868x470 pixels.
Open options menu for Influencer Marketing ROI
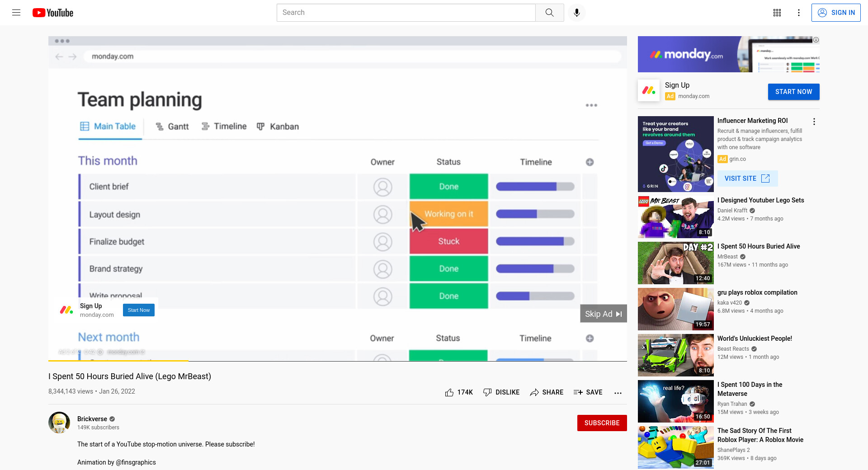pos(814,122)
